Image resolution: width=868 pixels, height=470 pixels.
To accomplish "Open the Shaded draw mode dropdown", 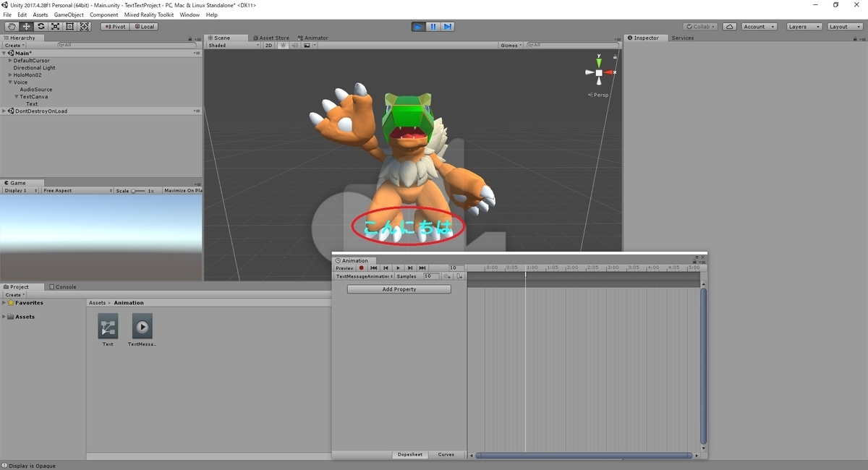I will point(232,45).
